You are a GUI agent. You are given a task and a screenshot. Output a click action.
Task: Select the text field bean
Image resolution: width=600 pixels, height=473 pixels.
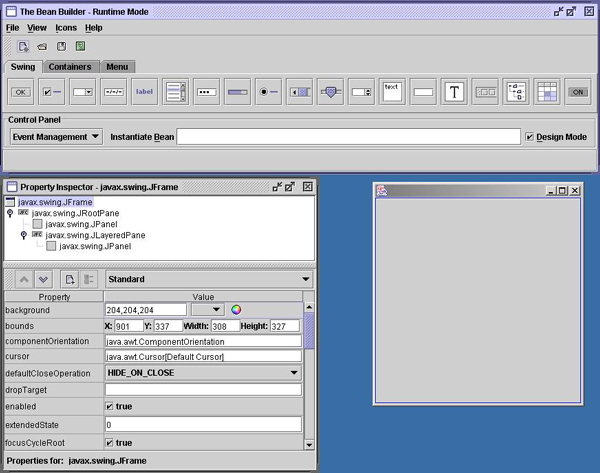(423, 92)
